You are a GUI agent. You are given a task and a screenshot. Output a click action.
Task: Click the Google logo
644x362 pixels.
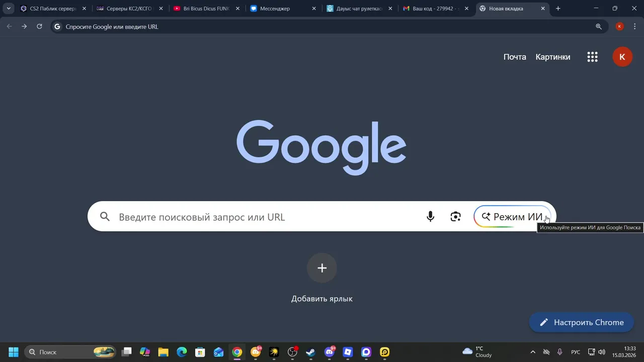tap(321, 147)
